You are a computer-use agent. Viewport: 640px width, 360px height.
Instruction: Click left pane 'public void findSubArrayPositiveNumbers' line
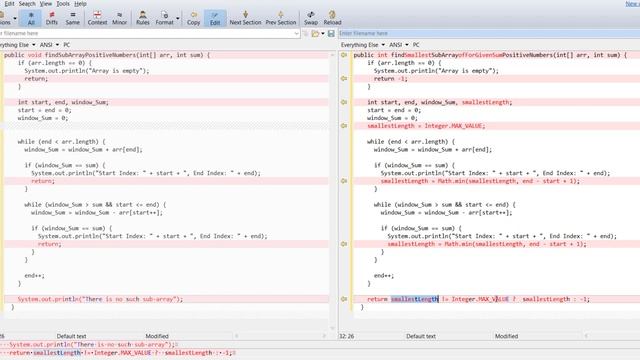click(107, 55)
